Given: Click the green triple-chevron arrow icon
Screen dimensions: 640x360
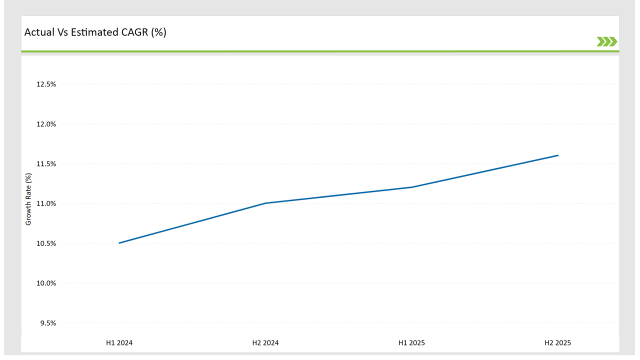Looking at the screenshot, I should [x=607, y=42].
